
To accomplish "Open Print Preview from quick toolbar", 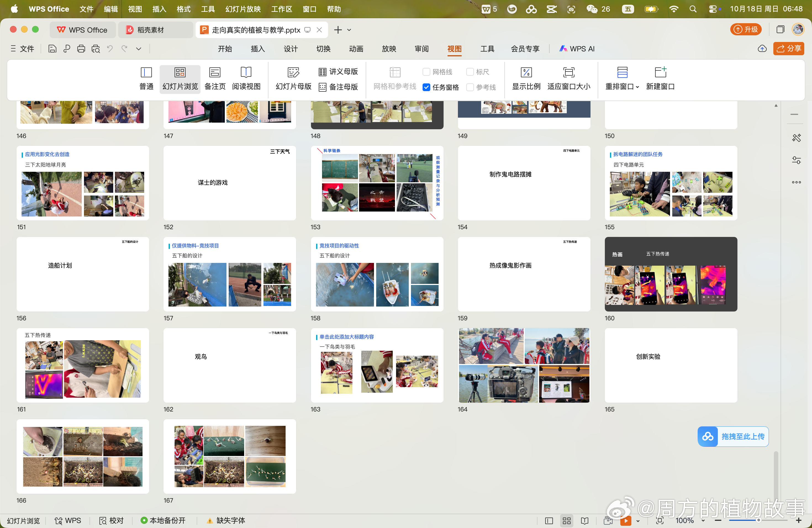I will tap(96, 49).
